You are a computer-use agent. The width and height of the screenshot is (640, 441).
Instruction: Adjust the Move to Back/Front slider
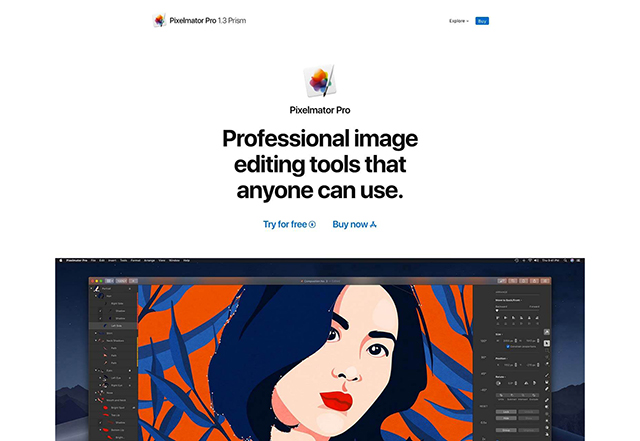point(517,310)
